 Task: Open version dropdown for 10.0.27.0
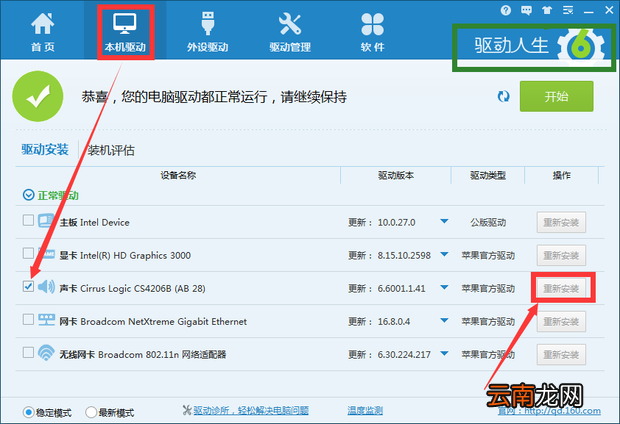(444, 221)
